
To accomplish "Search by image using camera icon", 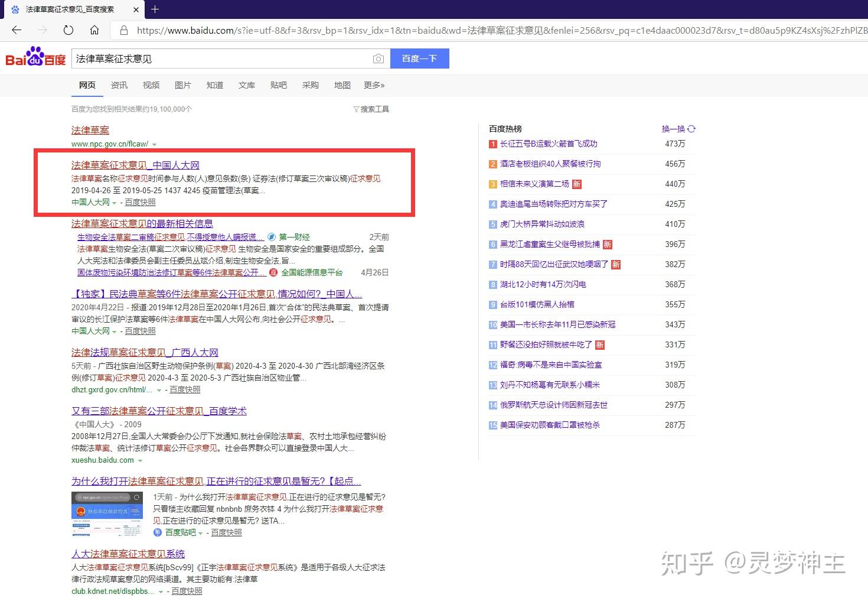I will [x=378, y=58].
